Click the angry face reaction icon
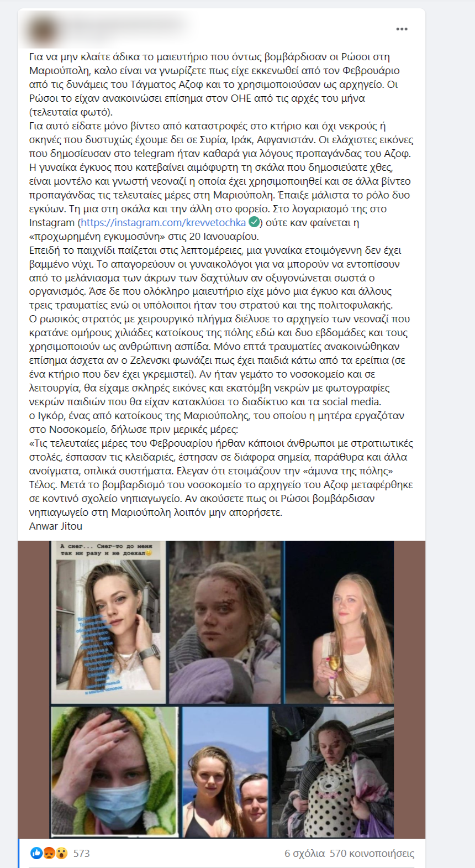Viewport: 475px width, 868px height. point(49,853)
